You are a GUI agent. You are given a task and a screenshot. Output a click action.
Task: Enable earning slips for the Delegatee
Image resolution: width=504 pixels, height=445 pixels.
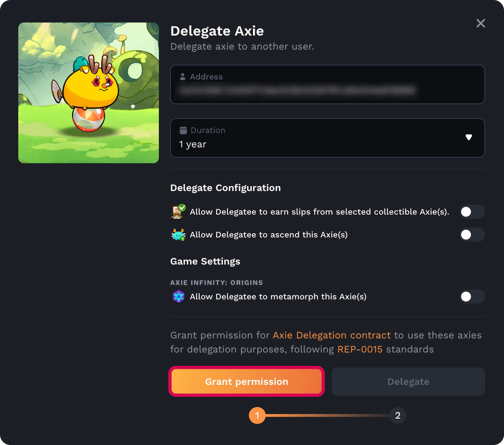(472, 212)
